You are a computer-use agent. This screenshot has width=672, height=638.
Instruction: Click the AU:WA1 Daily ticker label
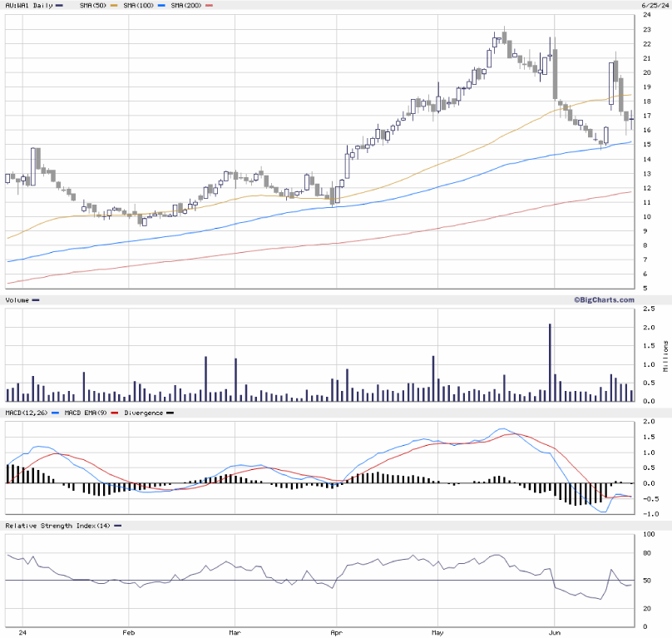27,5
